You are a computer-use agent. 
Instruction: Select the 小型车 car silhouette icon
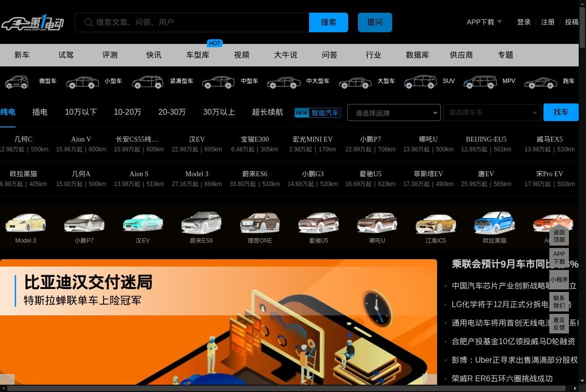(83, 82)
